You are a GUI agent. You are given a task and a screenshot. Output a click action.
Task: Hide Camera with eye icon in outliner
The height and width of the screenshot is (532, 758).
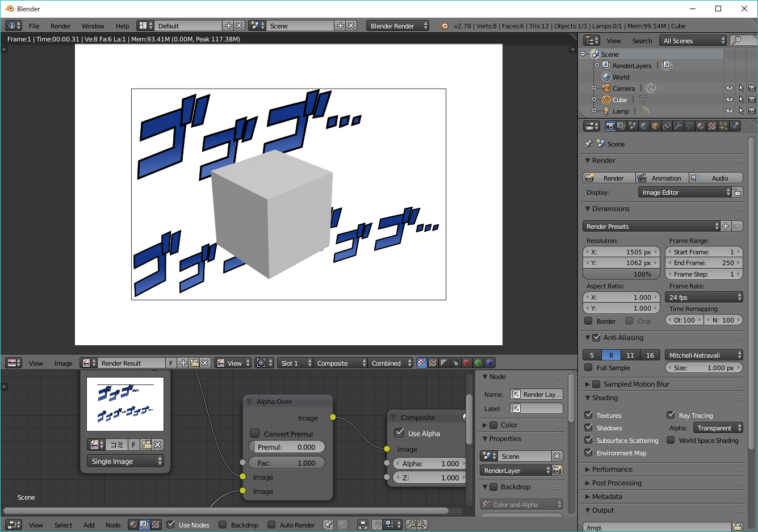click(730, 89)
